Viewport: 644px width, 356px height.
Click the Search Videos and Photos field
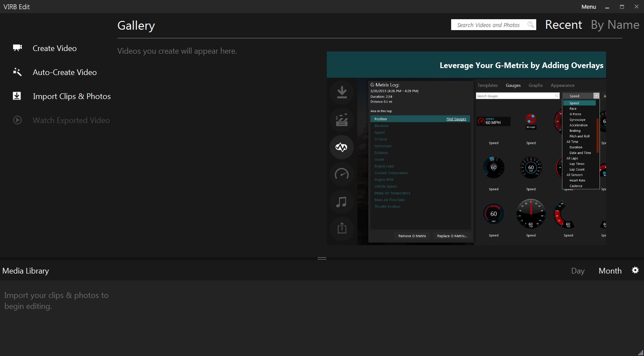coord(489,25)
